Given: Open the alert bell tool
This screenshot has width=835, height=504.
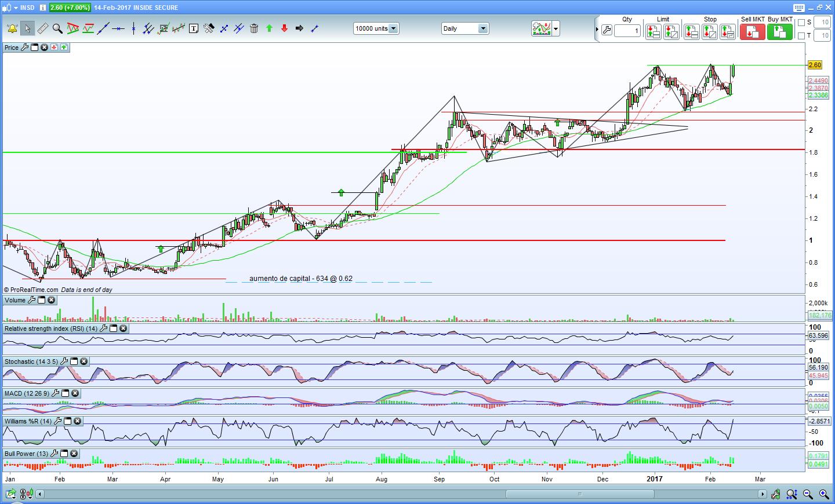Looking at the screenshot, I should (12, 28).
